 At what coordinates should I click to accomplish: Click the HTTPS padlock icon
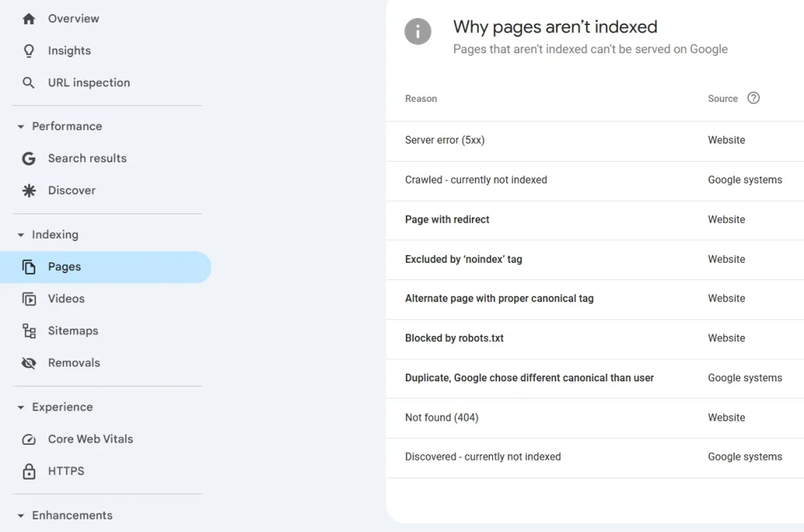point(29,472)
